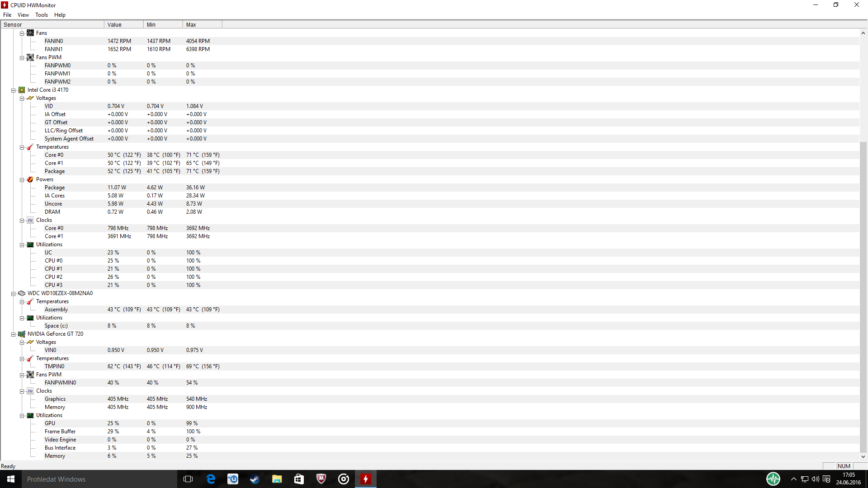Collapse the WDC WD10EZEX-08M2NA0 drive node
Image resolution: width=868 pixels, height=488 pixels.
14,294
